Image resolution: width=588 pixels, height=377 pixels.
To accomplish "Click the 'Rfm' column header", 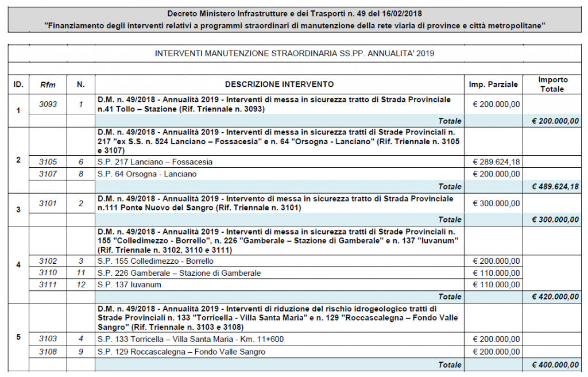I will (48, 84).
